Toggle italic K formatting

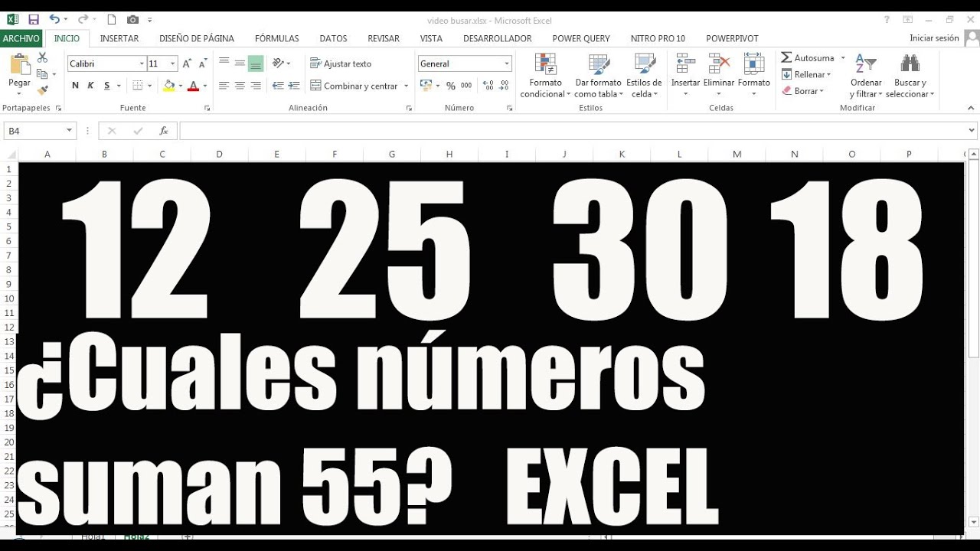pos(91,86)
